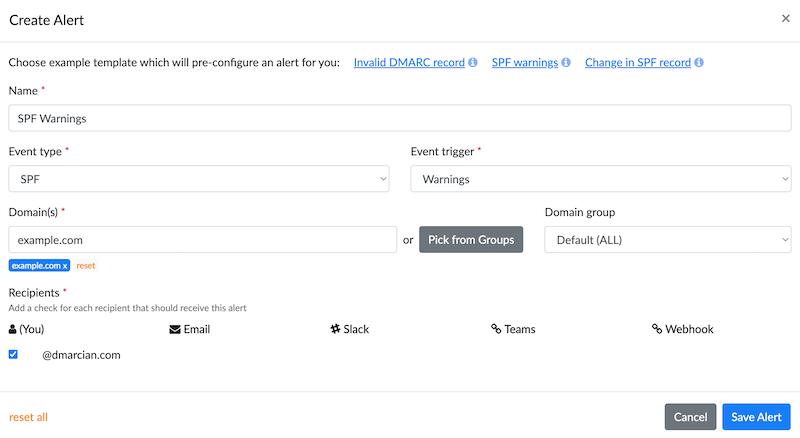The width and height of the screenshot is (800, 438).
Task: Click the Save Alert button
Action: click(756, 417)
